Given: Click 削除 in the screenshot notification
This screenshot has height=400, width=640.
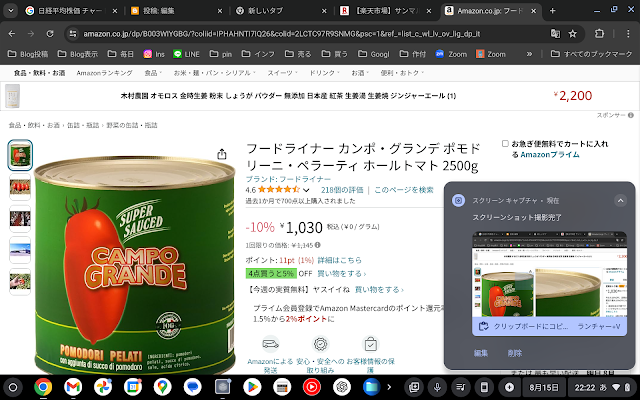Looking at the screenshot, I should (515, 353).
